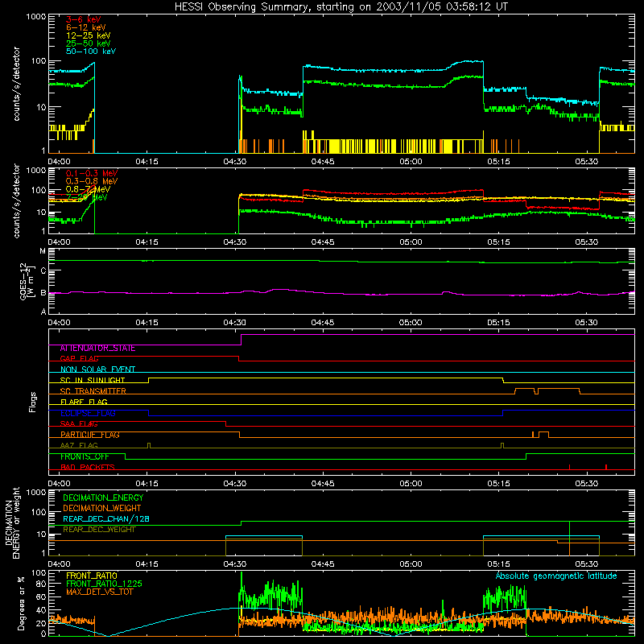Click 05:00 tick under the keV plot

(411, 162)
